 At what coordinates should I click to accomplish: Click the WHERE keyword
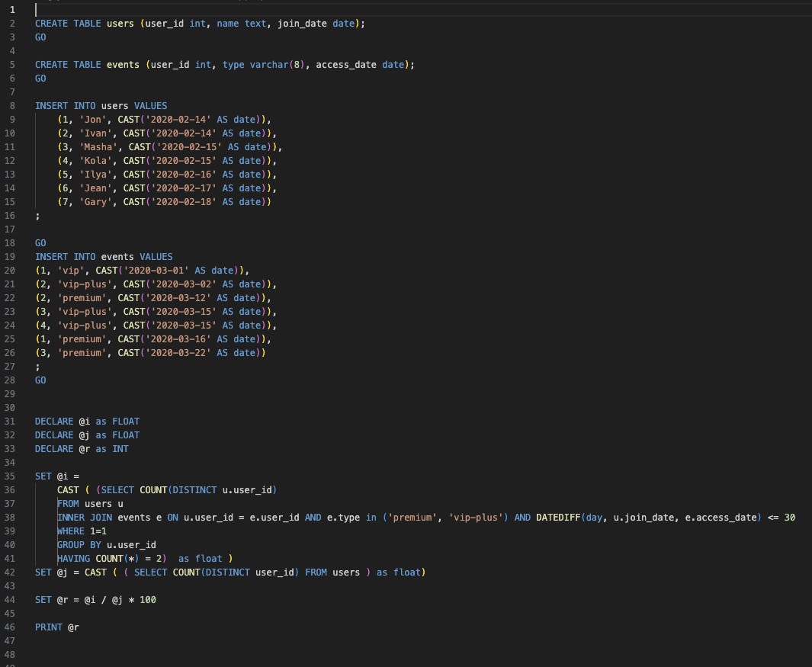tap(71, 531)
